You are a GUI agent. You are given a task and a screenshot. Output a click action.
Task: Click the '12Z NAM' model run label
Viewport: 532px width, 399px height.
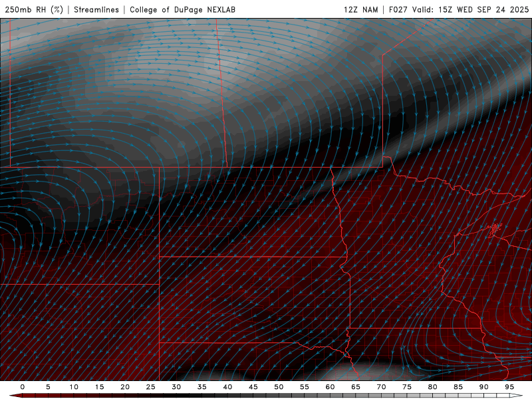(x=361, y=9)
